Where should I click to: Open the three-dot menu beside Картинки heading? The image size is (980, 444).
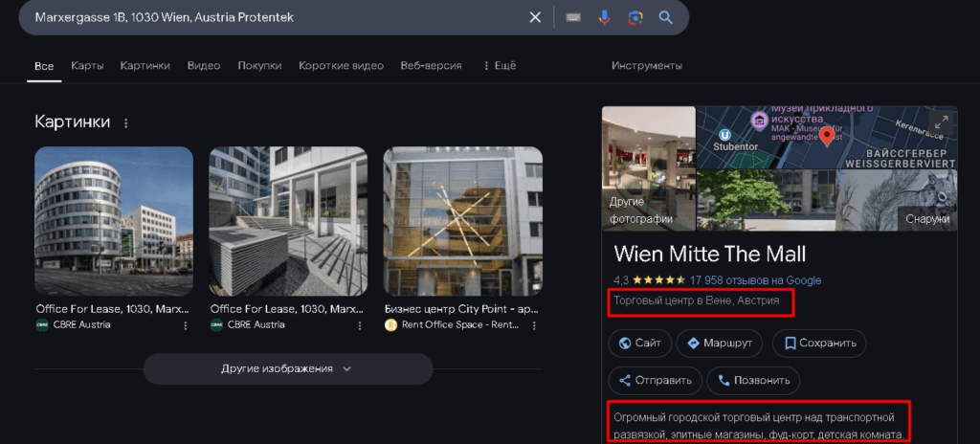[125, 123]
